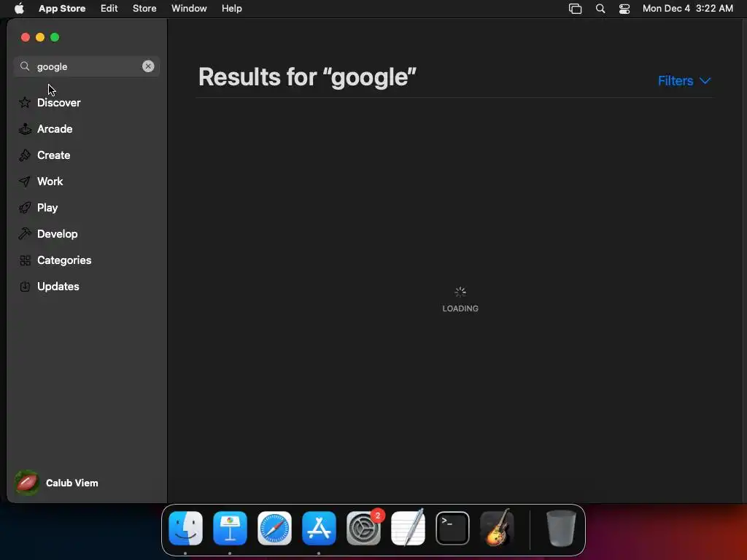
Task: Clear the google search text
Action: (x=148, y=66)
